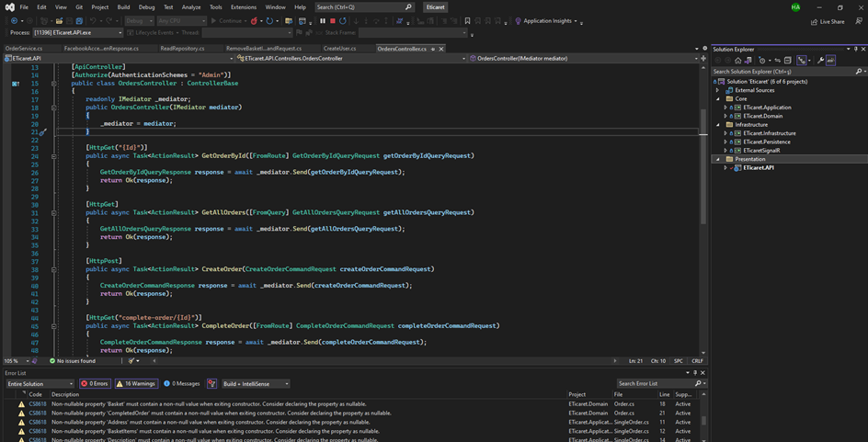Click the HA account avatar
The width and height of the screenshot is (868, 442).
(795, 7)
